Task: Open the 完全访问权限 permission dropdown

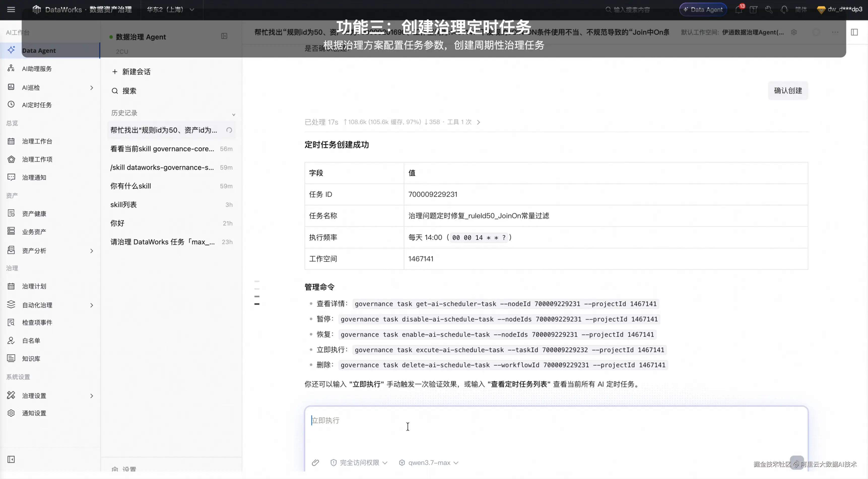Action: (x=359, y=462)
